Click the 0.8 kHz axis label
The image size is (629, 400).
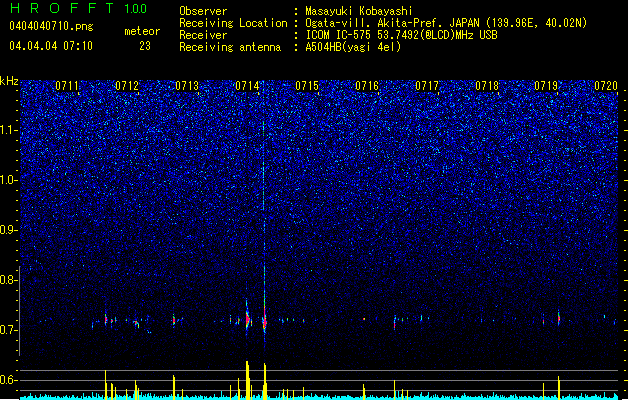point(9,280)
